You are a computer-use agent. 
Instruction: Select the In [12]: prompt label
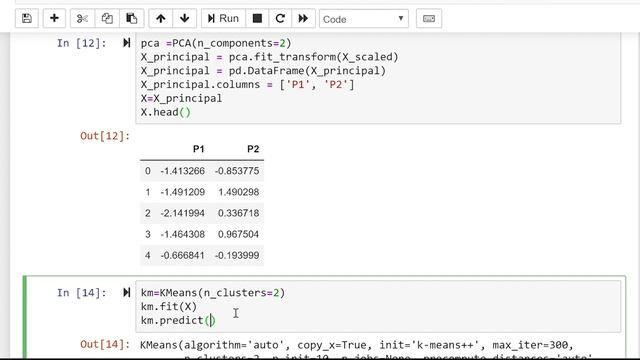point(82,43)
